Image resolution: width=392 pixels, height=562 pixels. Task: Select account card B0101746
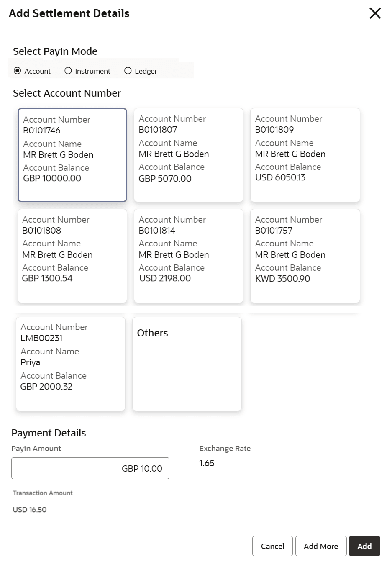click(72, 155)
